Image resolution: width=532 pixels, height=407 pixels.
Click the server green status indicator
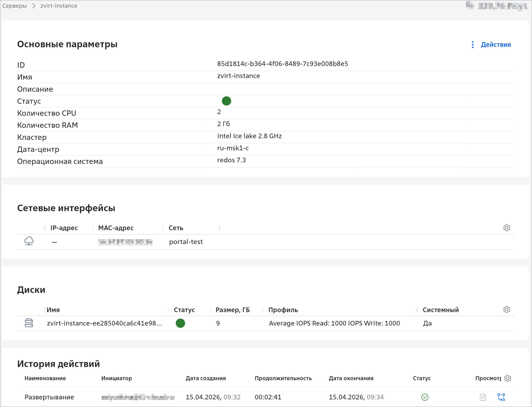click(226, 101)
